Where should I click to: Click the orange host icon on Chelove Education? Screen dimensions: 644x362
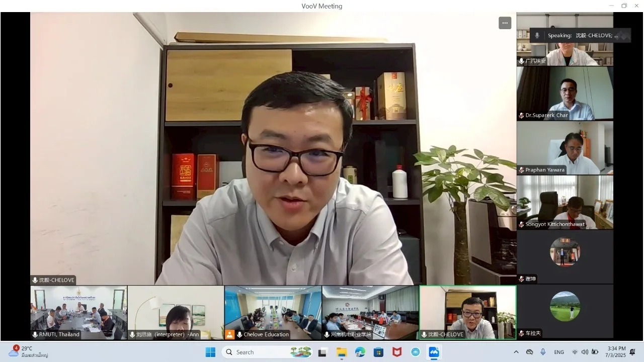pyautogui.click(x=230, y=334)
